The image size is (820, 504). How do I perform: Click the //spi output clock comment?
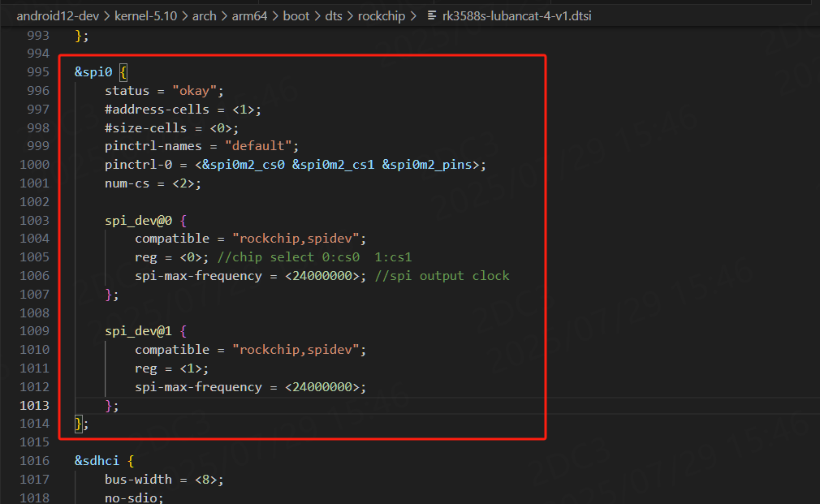442,276
